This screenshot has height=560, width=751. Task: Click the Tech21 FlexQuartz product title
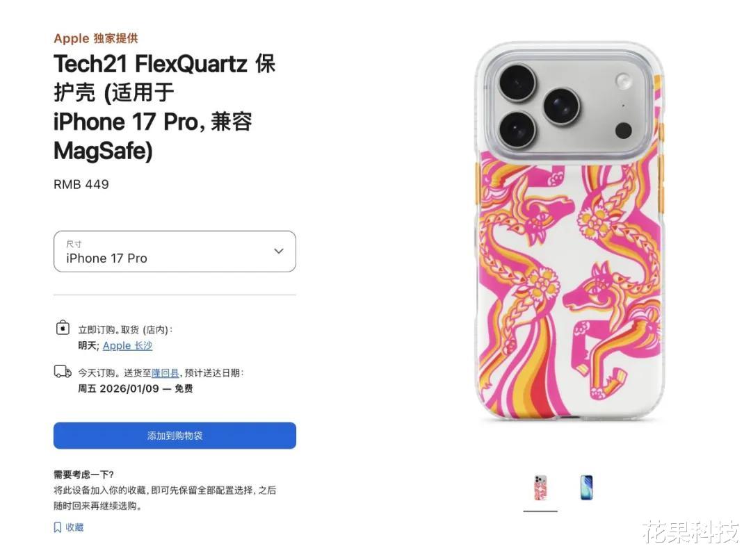coord(165,107)
